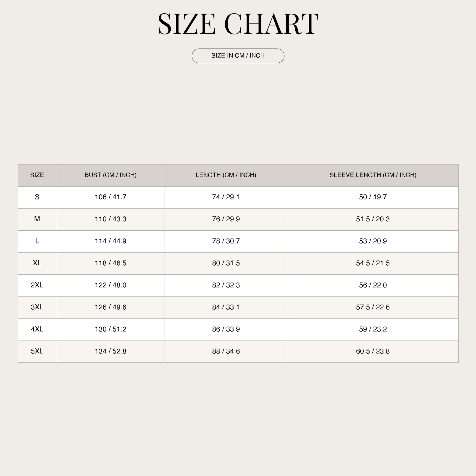Viewport: 476px width, 476px height.
Task: Select the BUST (CM / INCH) header
Action: click(x=111, y=175)
